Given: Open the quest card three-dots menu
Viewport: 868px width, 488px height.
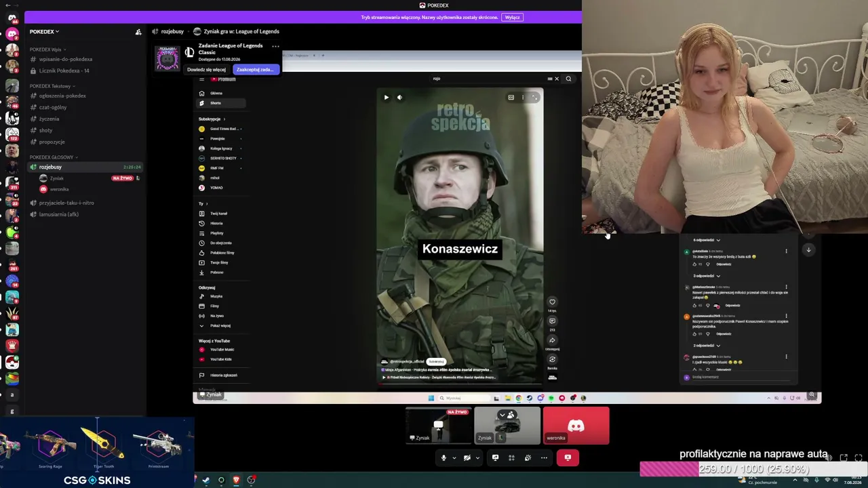Looking at the screenshot, I should pos(275,47).
